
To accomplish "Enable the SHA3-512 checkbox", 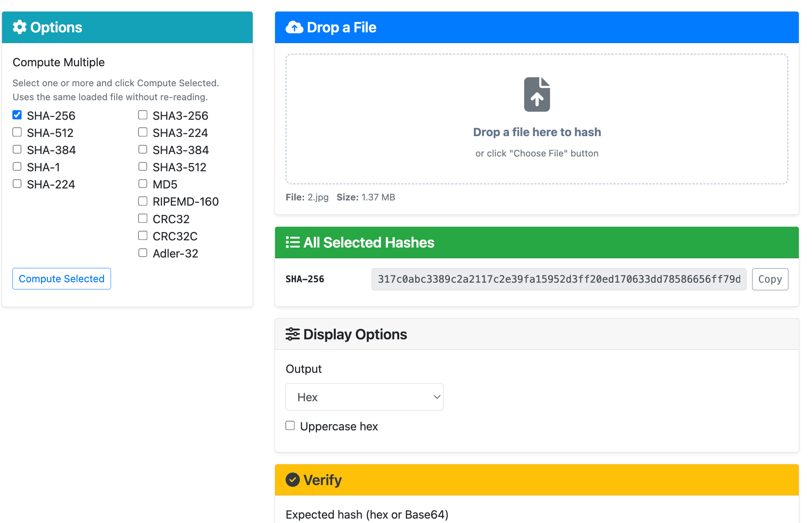I will click(143, 166).
